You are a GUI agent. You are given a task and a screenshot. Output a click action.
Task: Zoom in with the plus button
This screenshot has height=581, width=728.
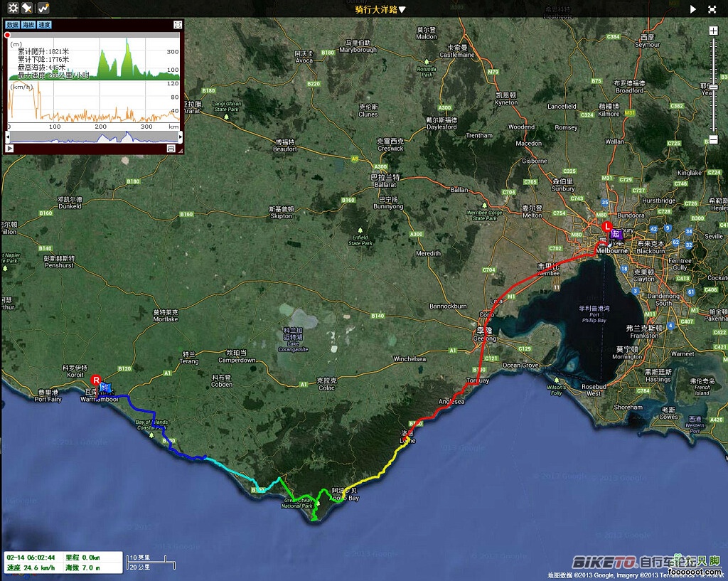point(713,31)
